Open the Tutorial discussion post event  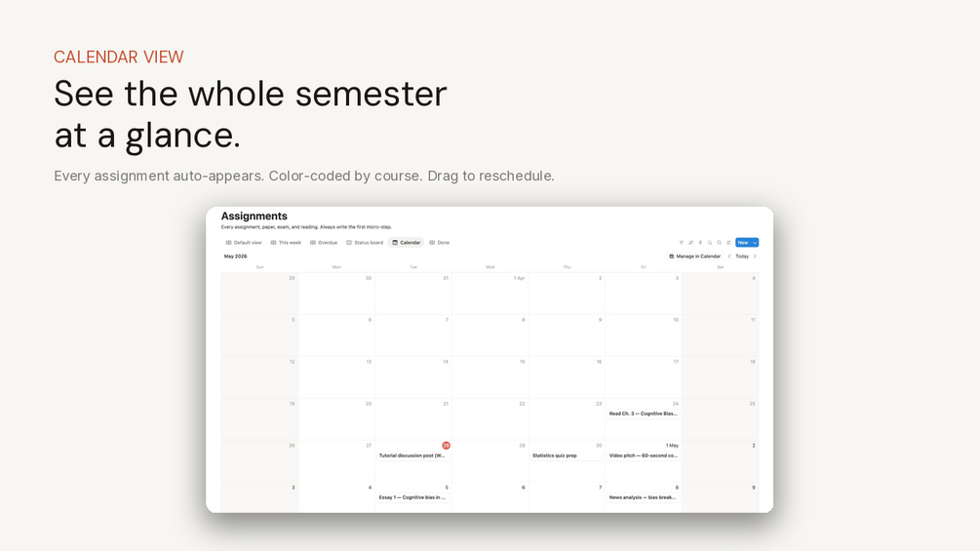pyautogui.click(x=412, y=455)
